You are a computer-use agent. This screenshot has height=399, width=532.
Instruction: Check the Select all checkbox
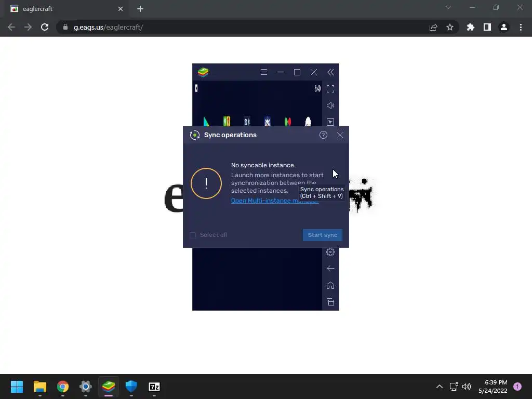(x=193, y=235)
